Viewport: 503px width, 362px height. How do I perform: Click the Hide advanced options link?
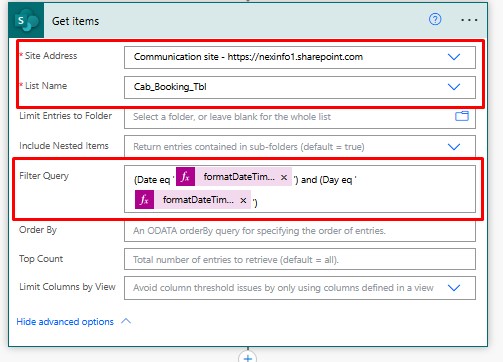[65, 322]
